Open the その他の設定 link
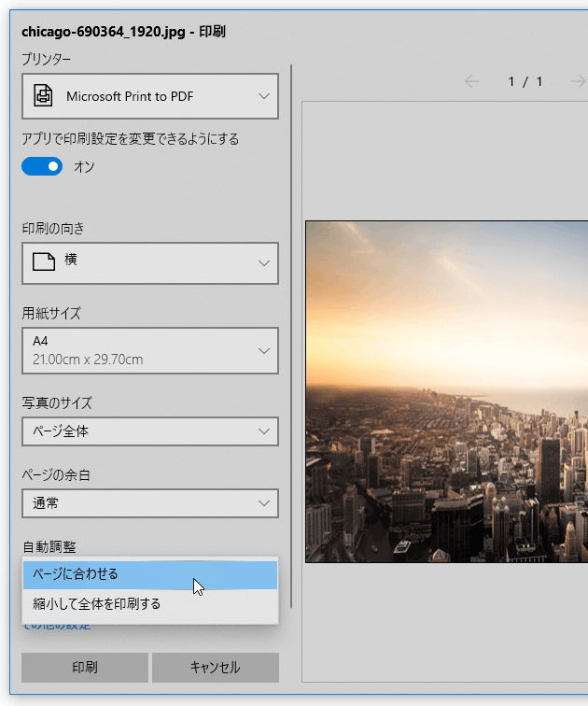The image size is (588, 706). click(57, 627)
